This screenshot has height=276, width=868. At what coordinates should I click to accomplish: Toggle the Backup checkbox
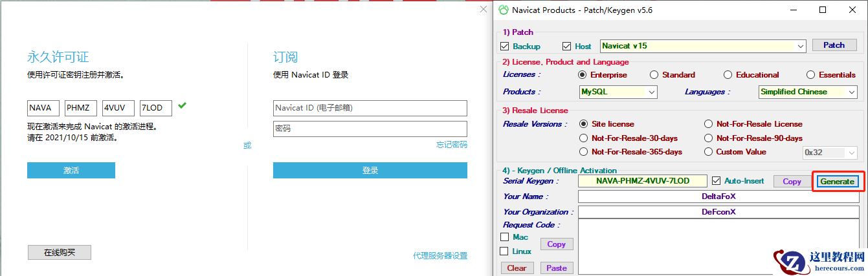505,47
